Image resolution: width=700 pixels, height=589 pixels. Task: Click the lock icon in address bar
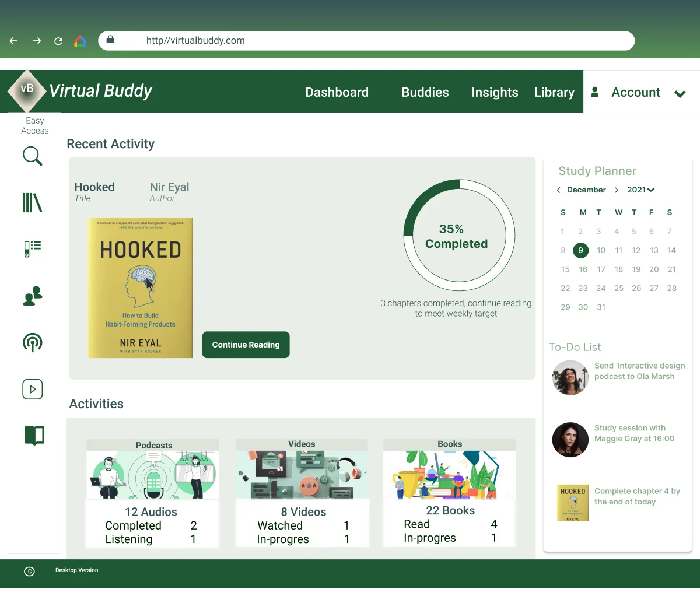(110, 40)
